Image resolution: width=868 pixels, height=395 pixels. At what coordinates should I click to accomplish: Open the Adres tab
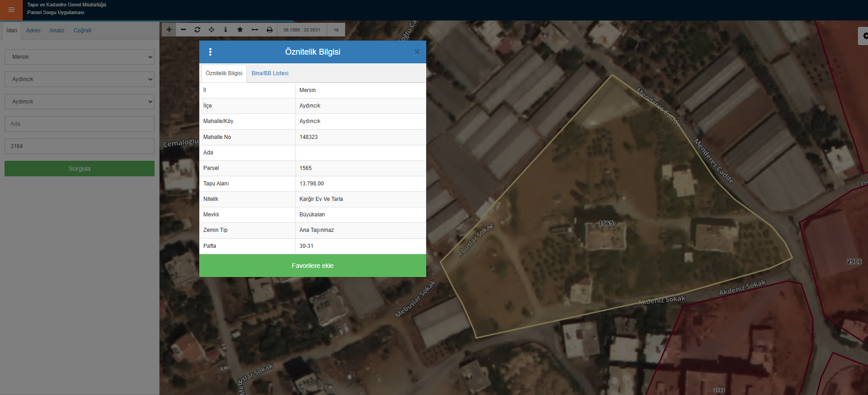pyautogui.click(x=33, y=31)
